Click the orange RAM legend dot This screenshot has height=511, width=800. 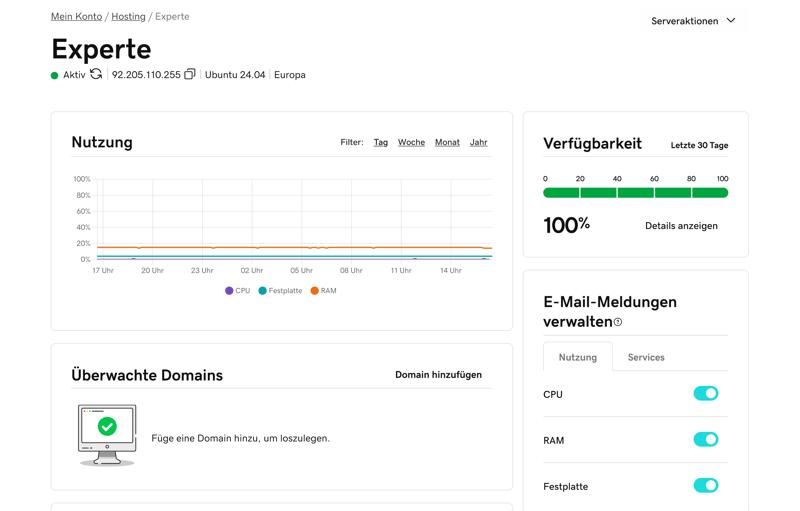coord(314,291)
